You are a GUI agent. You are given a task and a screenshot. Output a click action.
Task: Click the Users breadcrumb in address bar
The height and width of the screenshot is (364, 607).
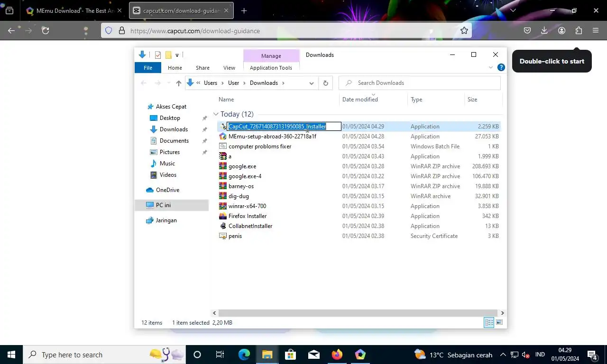[x=211, y=83]
